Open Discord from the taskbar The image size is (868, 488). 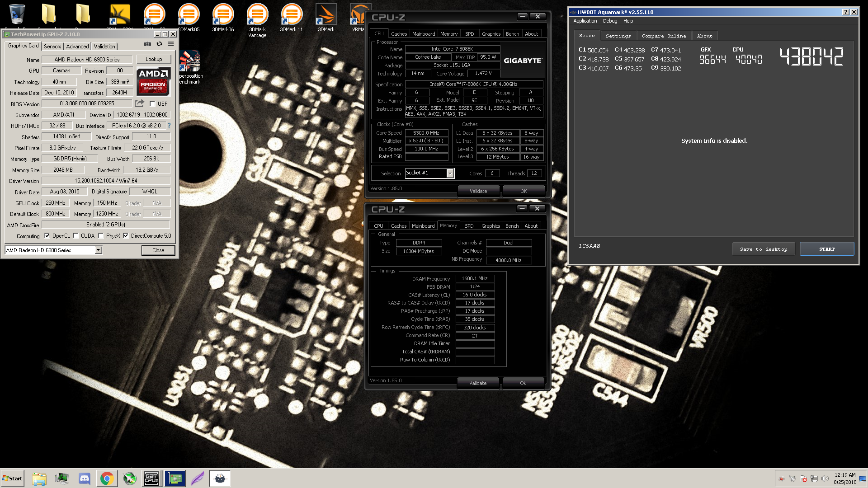85,479
